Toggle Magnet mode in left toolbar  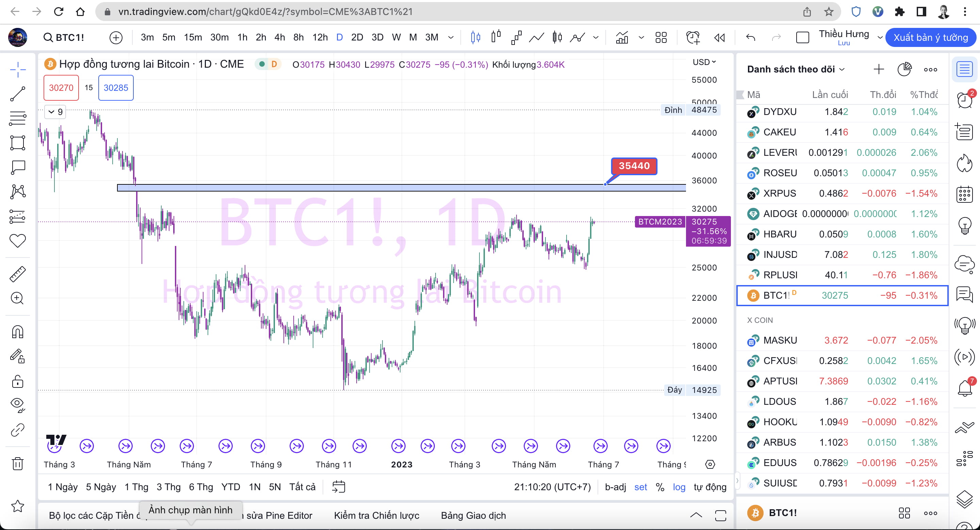pos(17,332)
